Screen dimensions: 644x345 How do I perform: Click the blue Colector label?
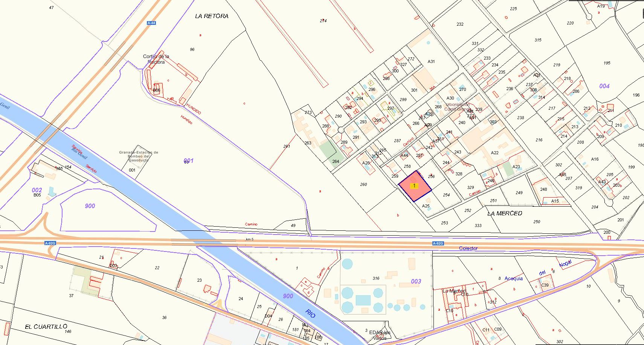coord(468,248)
